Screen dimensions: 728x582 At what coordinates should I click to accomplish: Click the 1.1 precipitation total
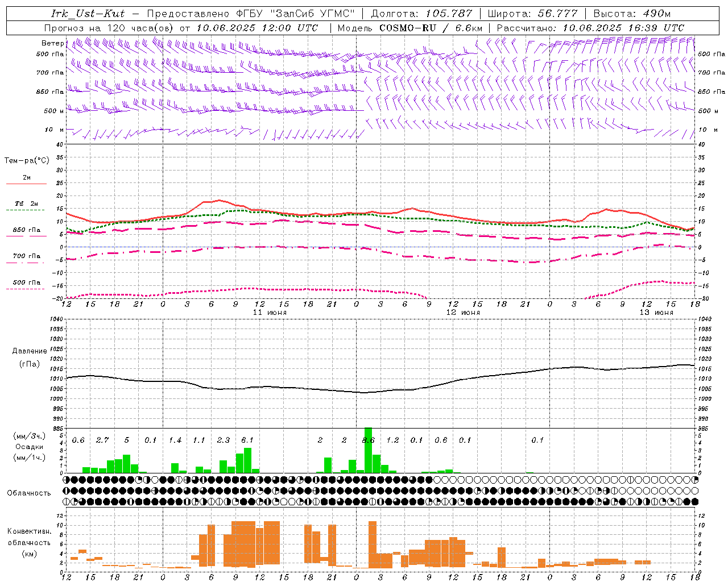tap(199, 440)
